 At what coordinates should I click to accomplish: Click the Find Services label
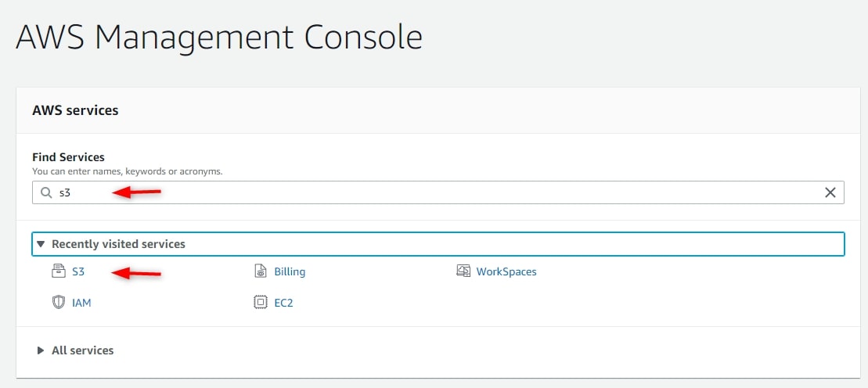[x=68, y=157]
